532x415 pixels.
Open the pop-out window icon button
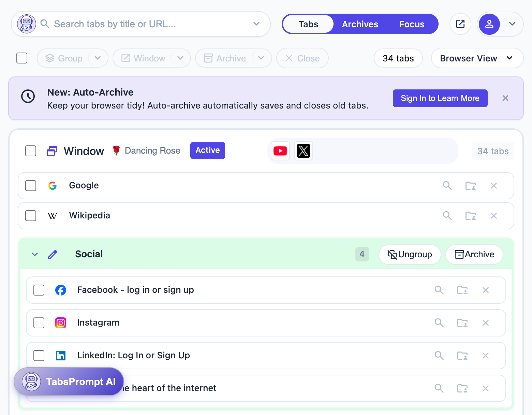[460, 24]
